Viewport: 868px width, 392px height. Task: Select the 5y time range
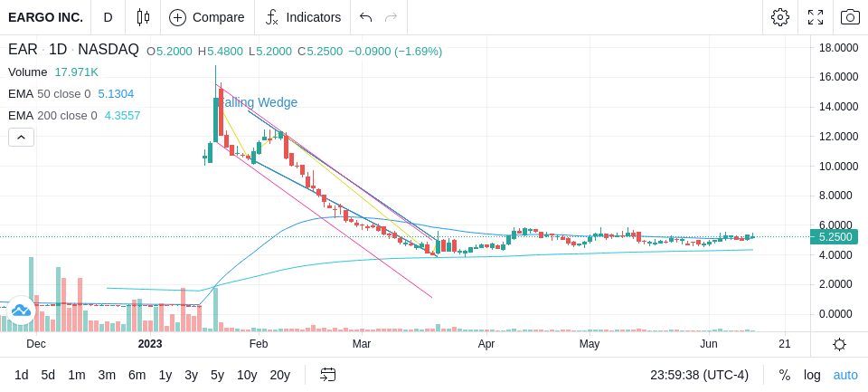coord(217,376)
